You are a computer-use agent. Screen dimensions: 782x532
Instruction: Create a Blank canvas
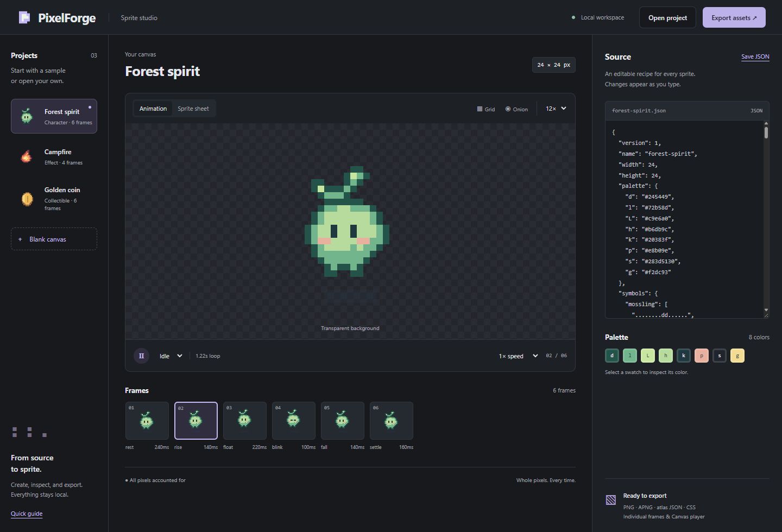coord(54,239)
